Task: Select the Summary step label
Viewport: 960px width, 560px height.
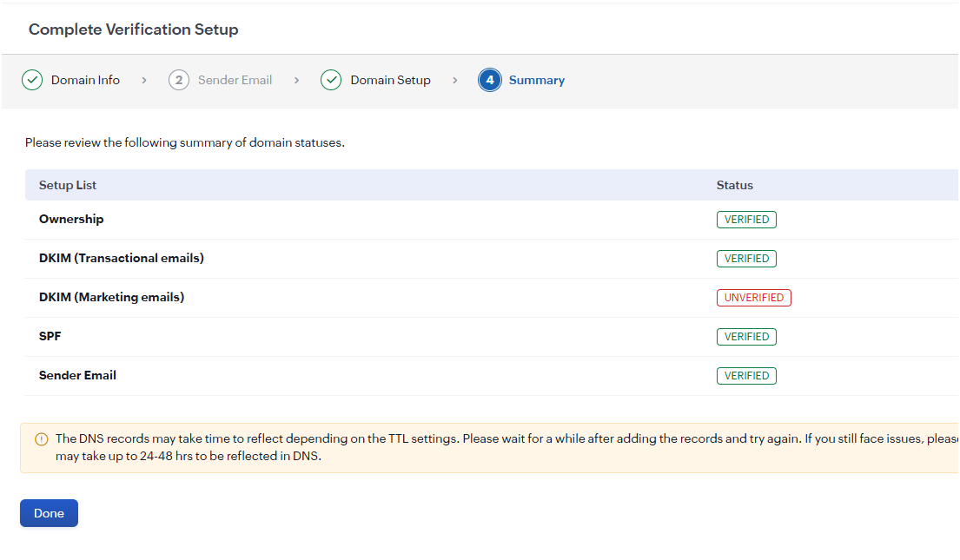Action: 536,80
